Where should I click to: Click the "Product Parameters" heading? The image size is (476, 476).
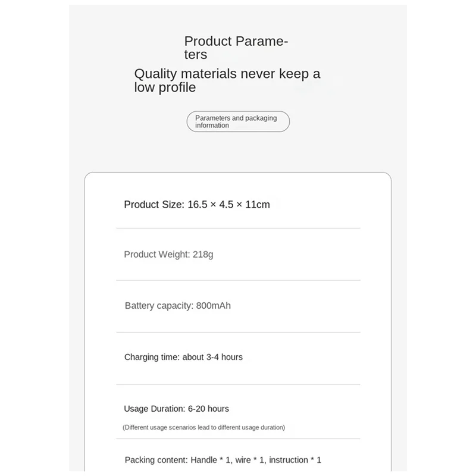pyautogui.click(x=236, y=48)
